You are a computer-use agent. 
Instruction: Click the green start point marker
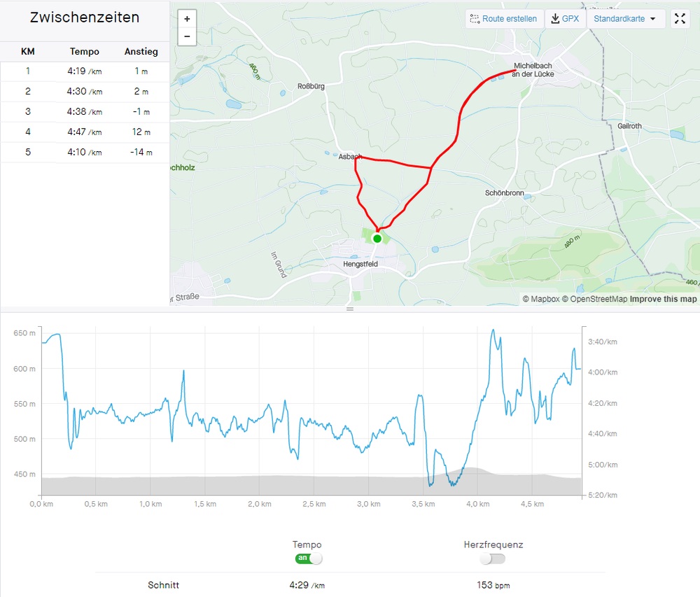[x=377, y=239]
